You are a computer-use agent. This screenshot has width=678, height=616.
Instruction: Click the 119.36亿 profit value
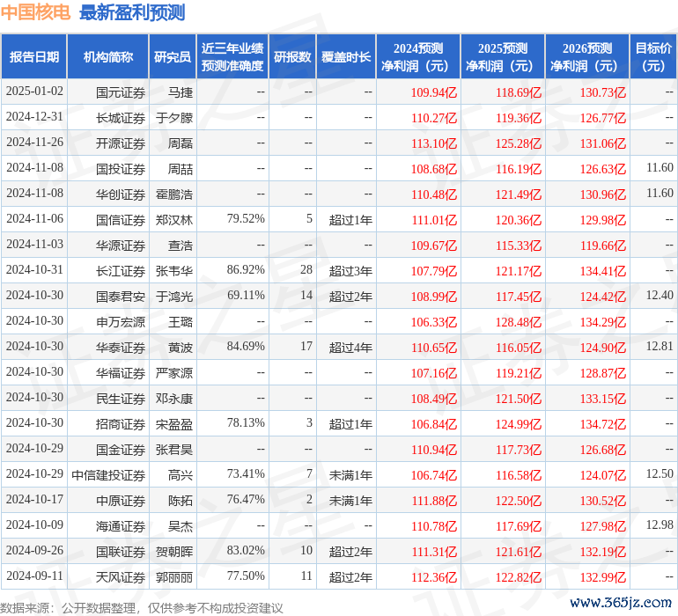coord(519,118)
